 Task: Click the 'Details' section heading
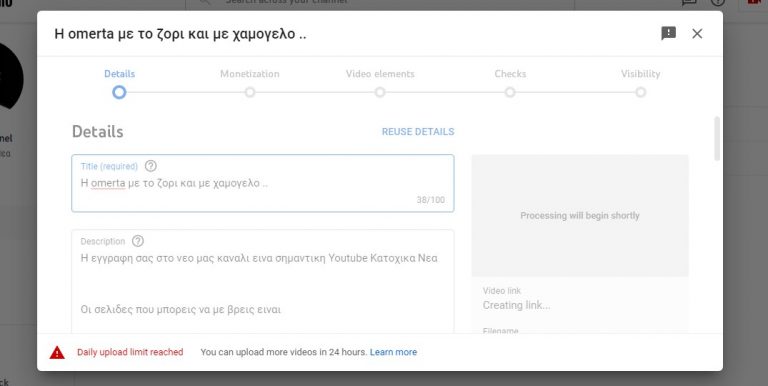point(97,132)
